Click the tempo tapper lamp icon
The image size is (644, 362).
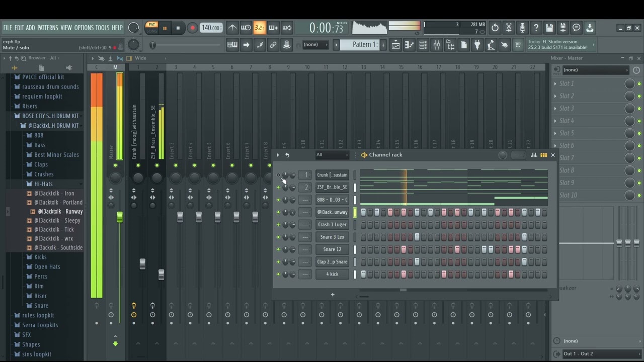[491, 45]
